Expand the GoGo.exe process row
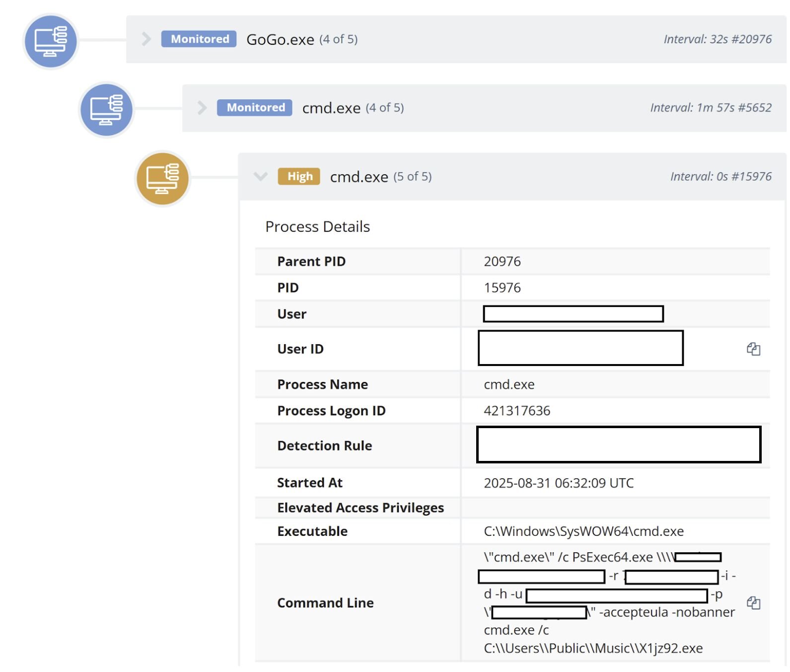The width and height of the screenshot is (790, 672). (x=146, y=39)
